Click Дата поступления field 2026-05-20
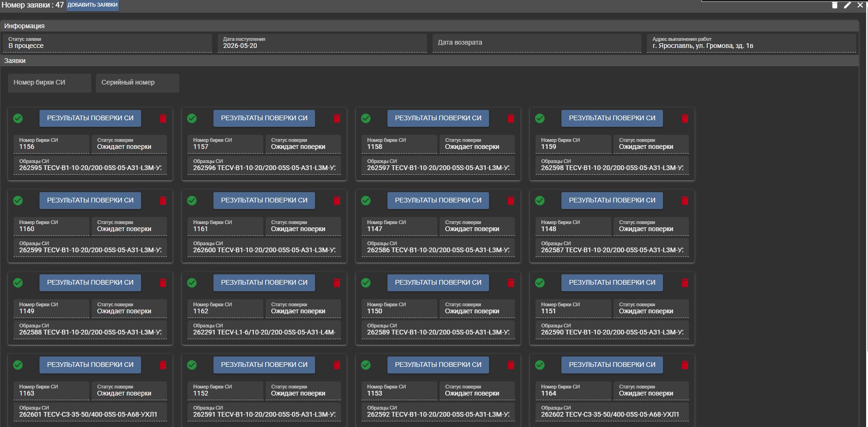The height and width of the screenshot is (427, 868). (x=322, y=43)
